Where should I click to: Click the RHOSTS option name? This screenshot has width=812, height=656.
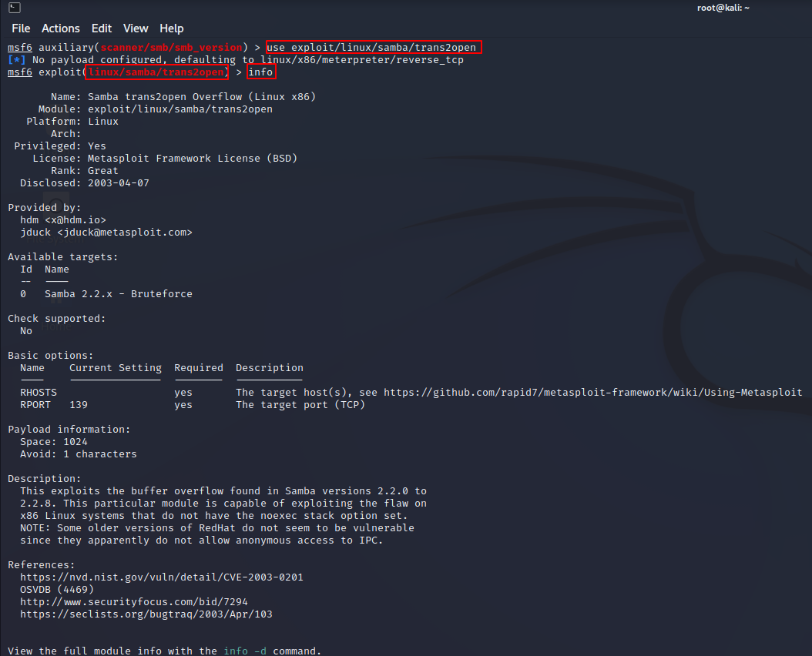39,393
